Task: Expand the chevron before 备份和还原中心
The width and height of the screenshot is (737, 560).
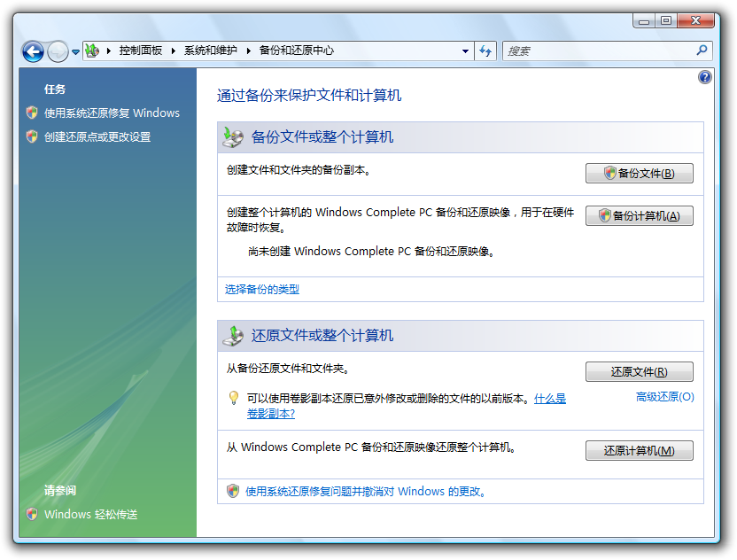Action: 249,51
